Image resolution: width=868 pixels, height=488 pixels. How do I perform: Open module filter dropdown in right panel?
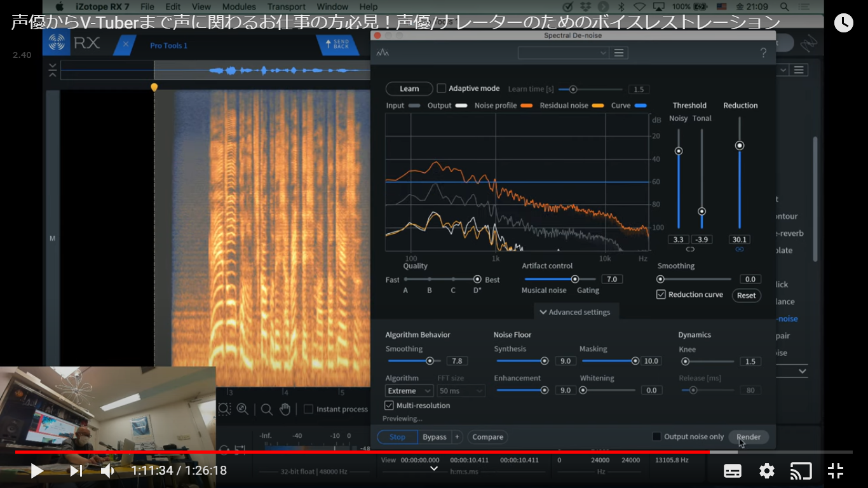pyautogui.click(x=783, y=70)
